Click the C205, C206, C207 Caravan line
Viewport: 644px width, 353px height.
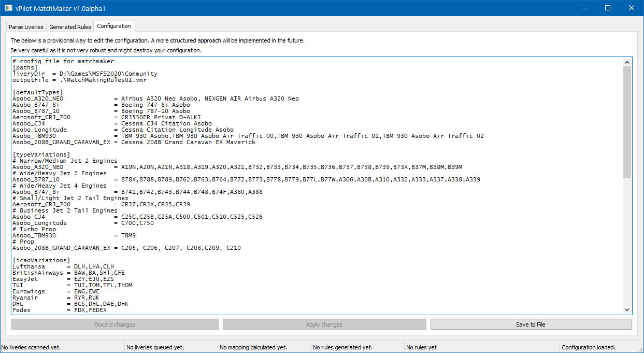127,248
